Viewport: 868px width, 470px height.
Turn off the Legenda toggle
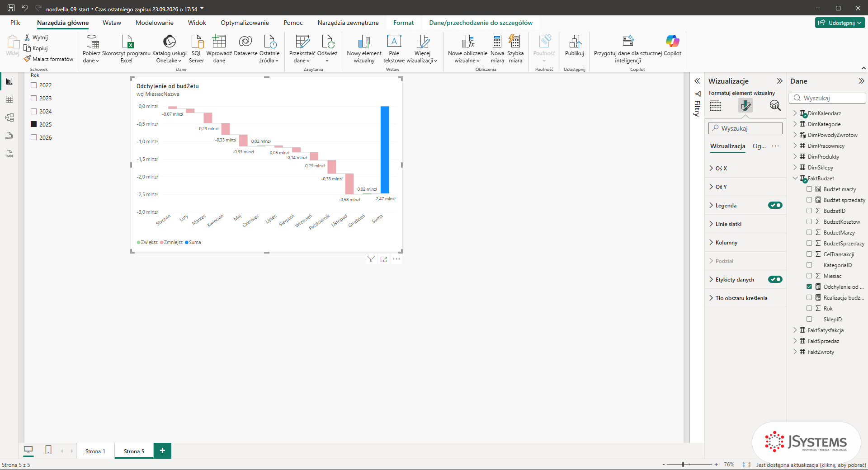775,205
